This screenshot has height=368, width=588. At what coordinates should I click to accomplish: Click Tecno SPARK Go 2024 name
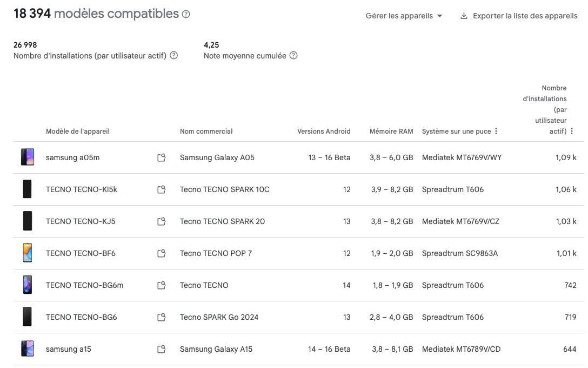pos(219,317)
